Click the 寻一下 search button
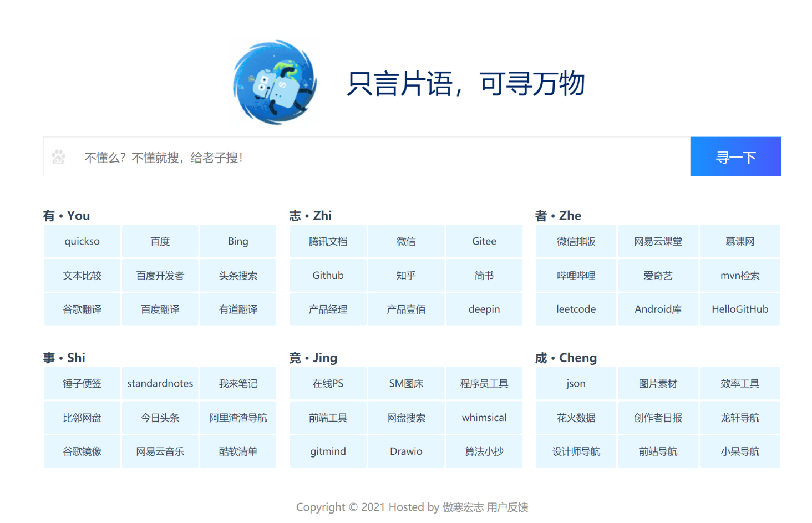812x523 pixels. (x=735, y=156)
